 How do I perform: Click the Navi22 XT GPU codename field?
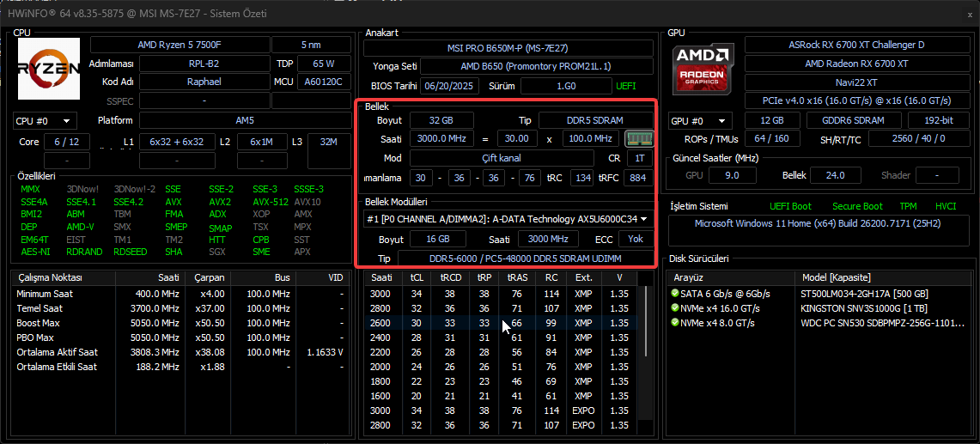[x=856, y=82]
